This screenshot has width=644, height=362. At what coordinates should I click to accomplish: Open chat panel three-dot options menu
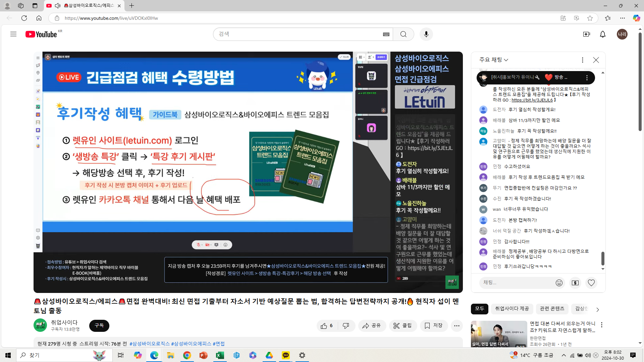pos(582,60)
